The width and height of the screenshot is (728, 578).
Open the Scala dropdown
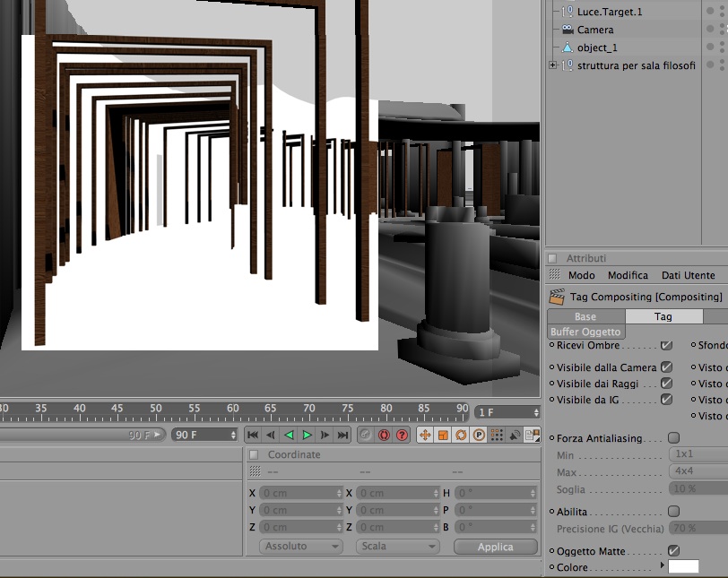(x=398, y=547)
